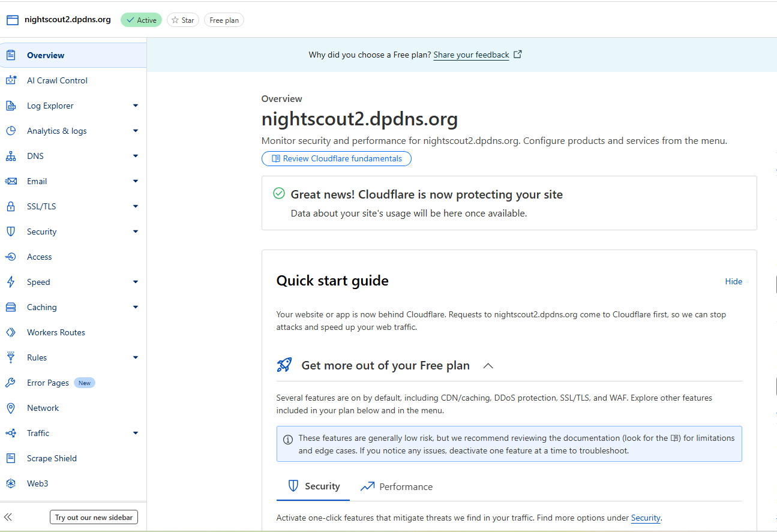Click the Scrape Shield icon
The height and width of the screenshot is (532, 777).
[11, 458]
